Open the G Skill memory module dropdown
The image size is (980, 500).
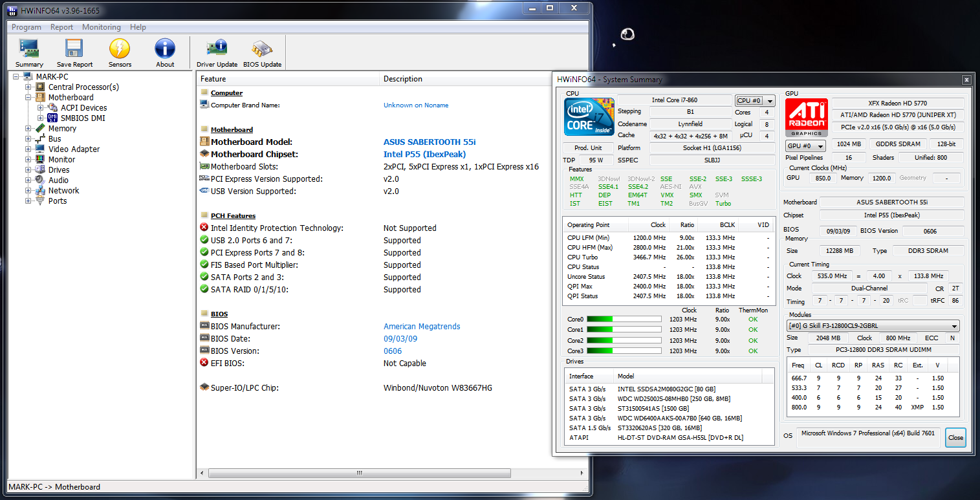873,326
